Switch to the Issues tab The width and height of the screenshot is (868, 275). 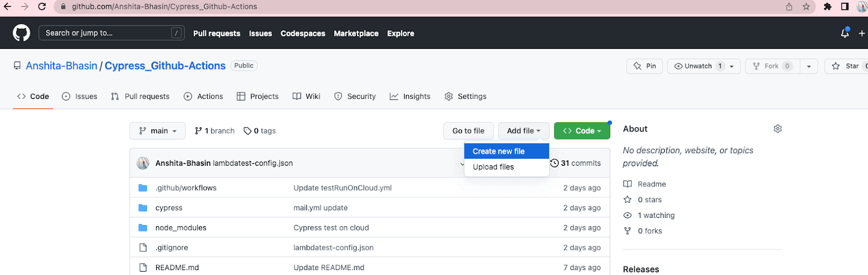(80, 96)
